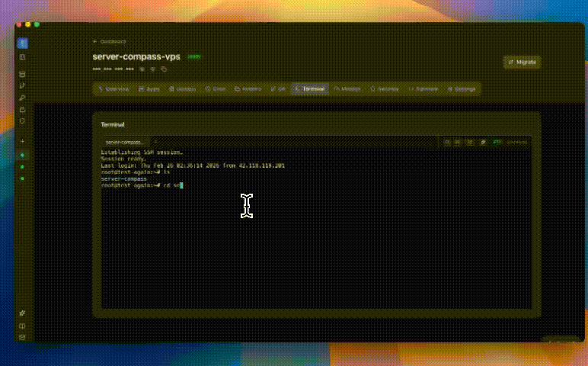This screenshot has width=588, height=366.
Task: Click the green badge in terminal toolbar
Action: [x=497, y=142]
